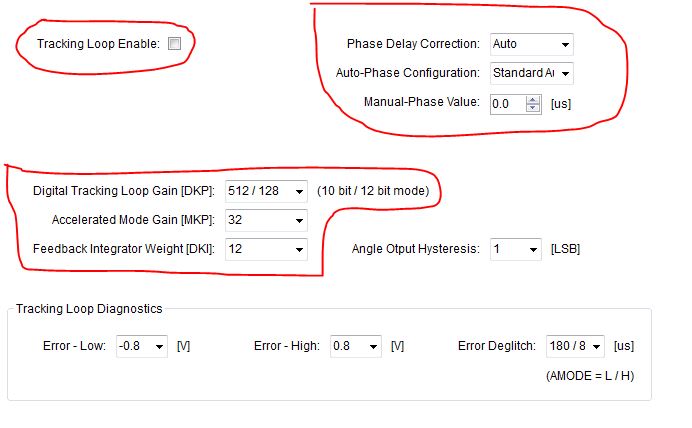Expand the Auto-Phase Configuration combo box
Screen dimensions: 692x428
point(531,73)
